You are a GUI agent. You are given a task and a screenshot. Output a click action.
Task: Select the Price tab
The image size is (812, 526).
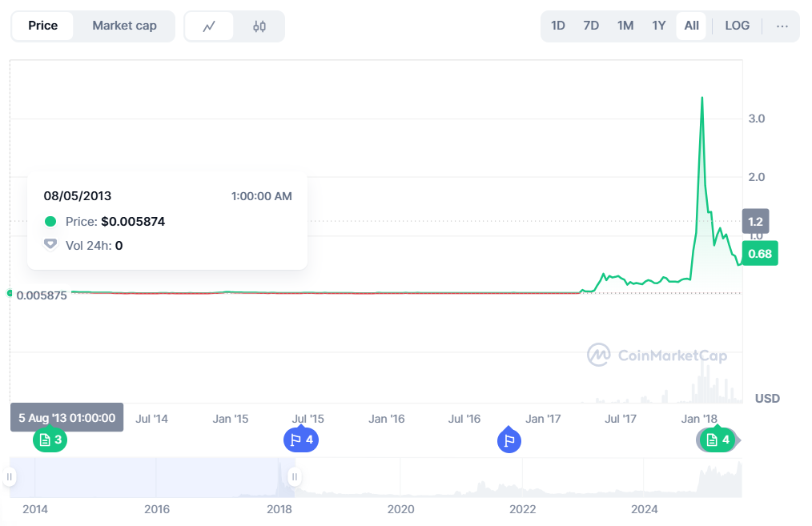[x=43, y=26]
